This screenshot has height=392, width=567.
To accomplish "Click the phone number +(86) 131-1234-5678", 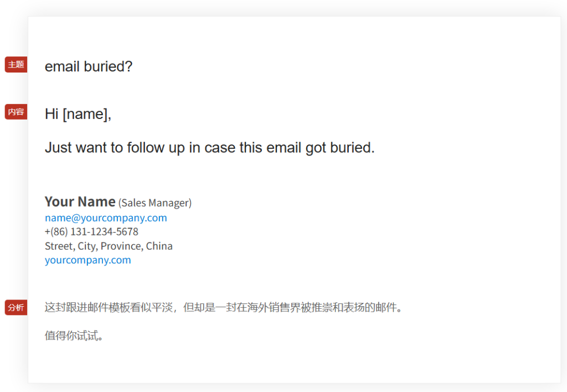I will (x=91, y=232).
